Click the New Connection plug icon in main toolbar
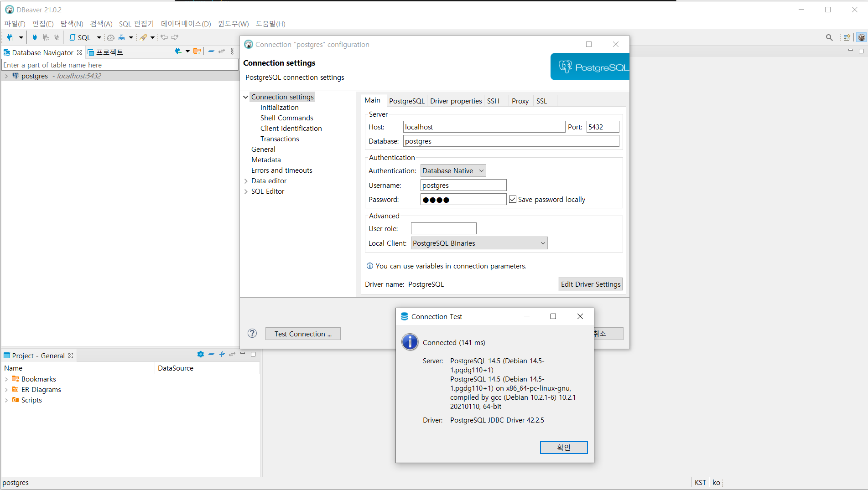 point(10,37)
